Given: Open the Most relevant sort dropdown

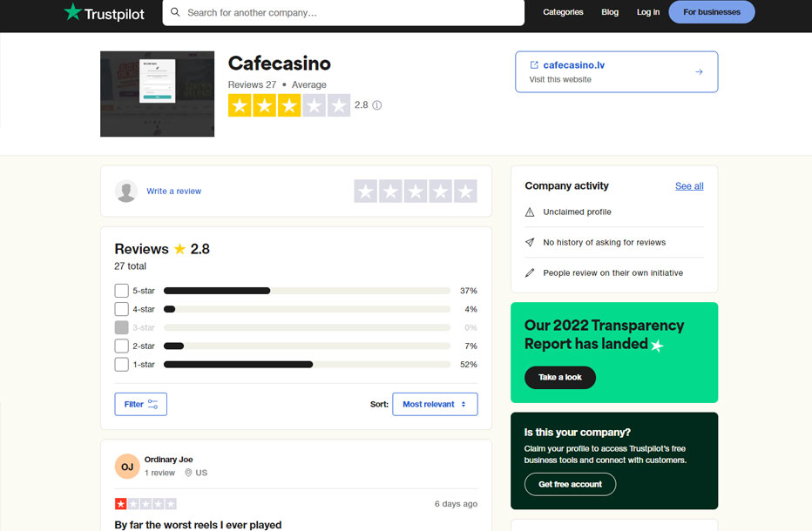Looking at the screenshot, I should click(x=435, y=404).
